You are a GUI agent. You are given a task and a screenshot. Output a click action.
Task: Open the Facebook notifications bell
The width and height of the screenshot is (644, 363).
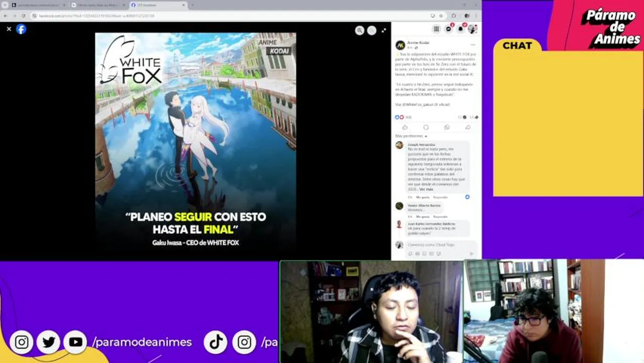point(460,29)
